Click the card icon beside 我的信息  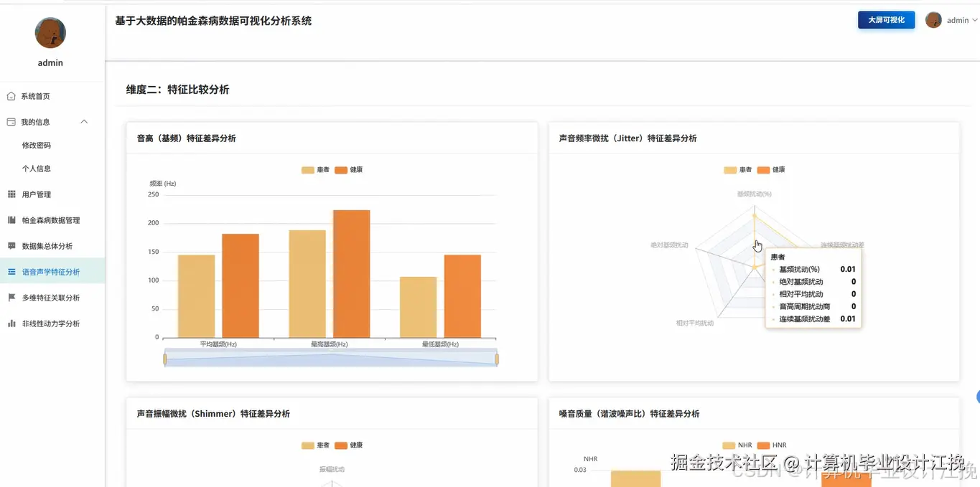(x=11, y=122)
